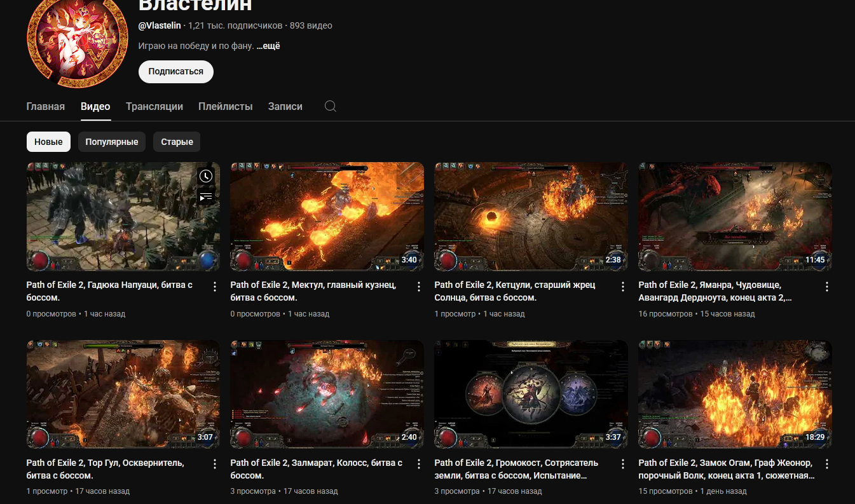Open Громокост, Сотрясатель земли title link
Viewport: 855px width, 504px height.
pos(517,469)
